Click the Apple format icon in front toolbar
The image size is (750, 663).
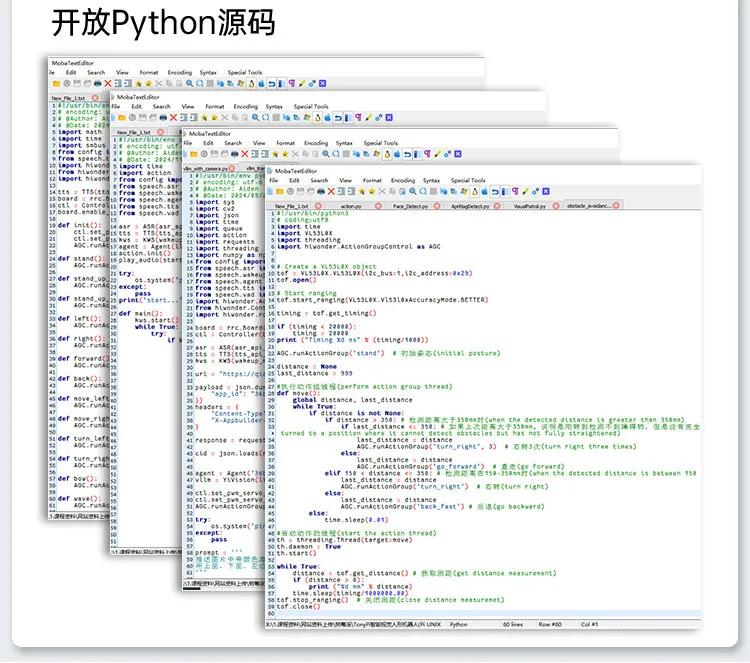pos(485,191)
